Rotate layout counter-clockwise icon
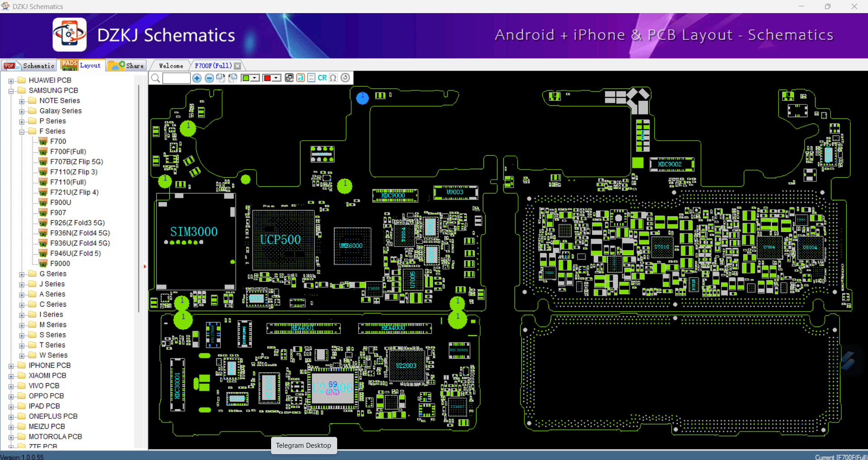The image size is (868, 460). [233, 78]
